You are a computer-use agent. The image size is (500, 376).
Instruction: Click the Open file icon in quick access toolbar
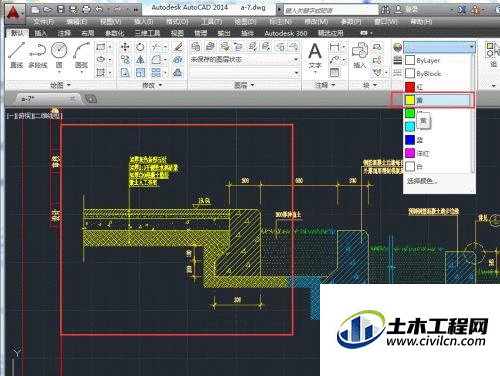tap(48, 9)
